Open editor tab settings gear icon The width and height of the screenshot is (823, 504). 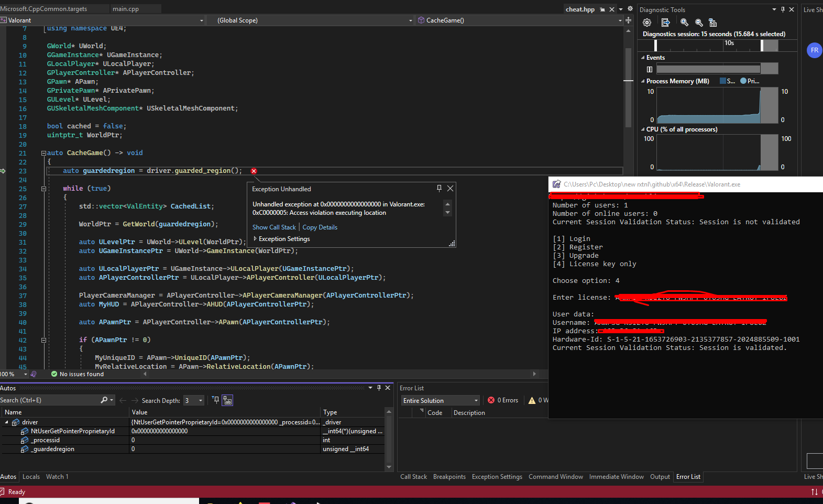pos(630,9)
